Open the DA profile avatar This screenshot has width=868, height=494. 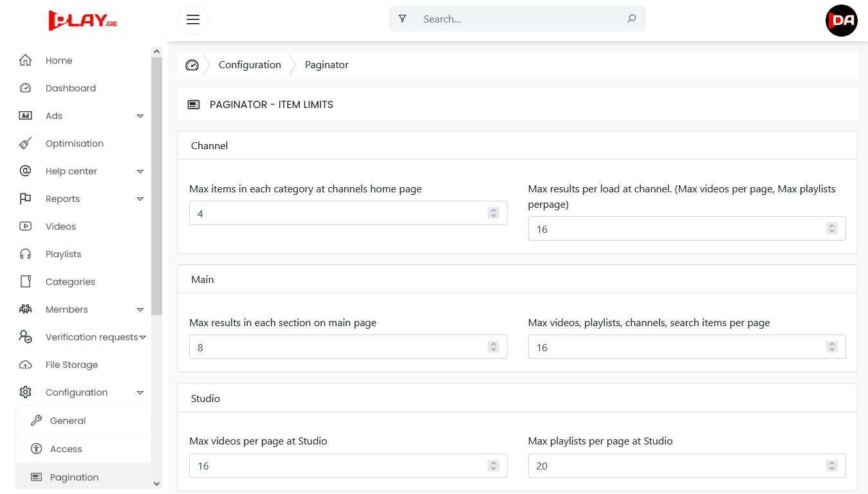841,20
